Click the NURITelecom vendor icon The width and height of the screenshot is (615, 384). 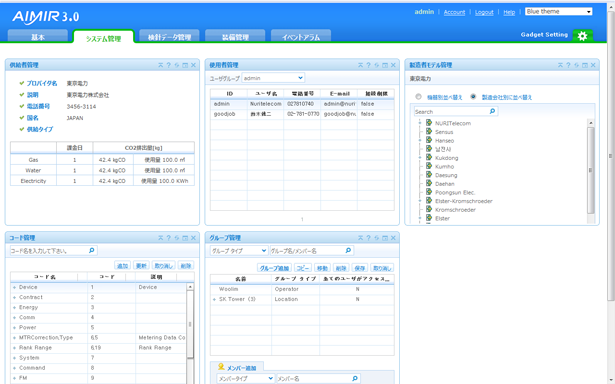tap(429, 123)
